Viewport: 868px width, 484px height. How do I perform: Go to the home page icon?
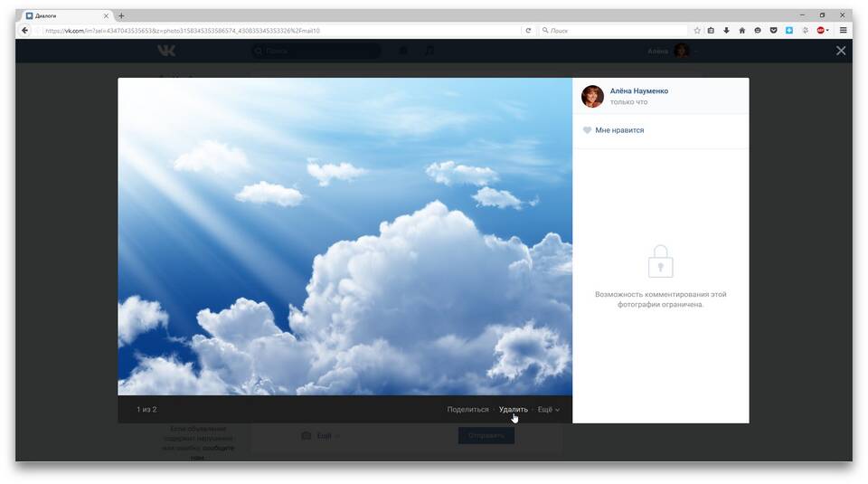(741, 31)
